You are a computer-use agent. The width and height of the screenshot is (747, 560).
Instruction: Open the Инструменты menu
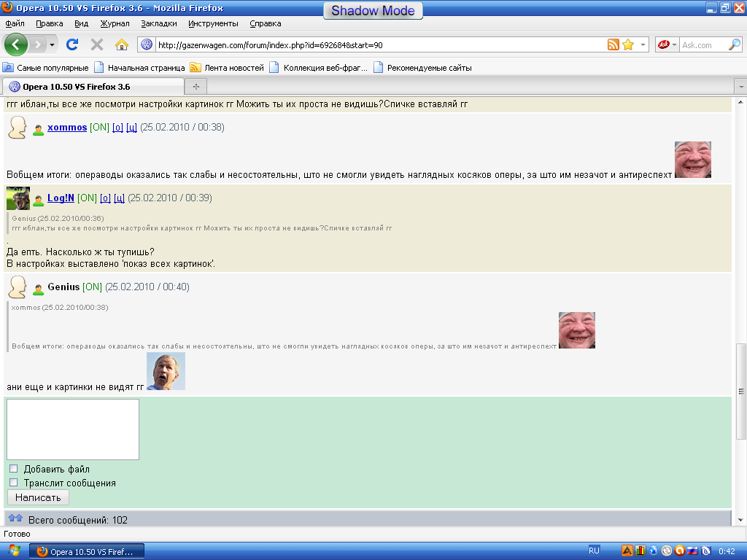pos(214,23)
